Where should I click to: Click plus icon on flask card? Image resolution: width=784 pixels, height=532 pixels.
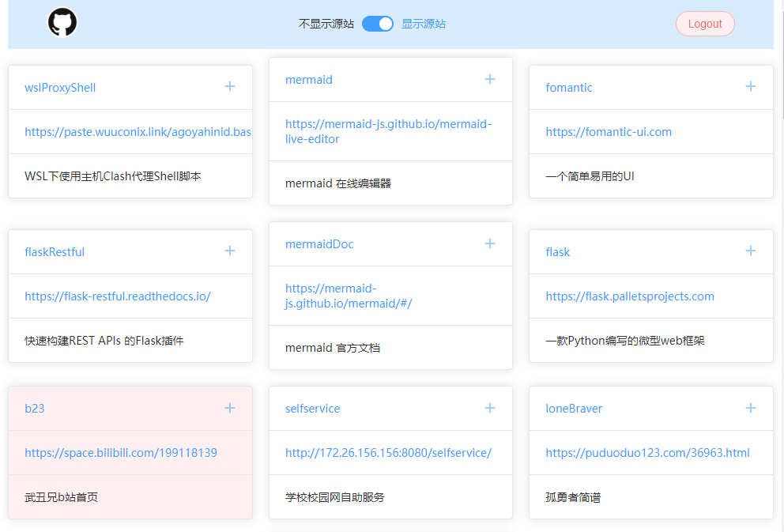751,251
